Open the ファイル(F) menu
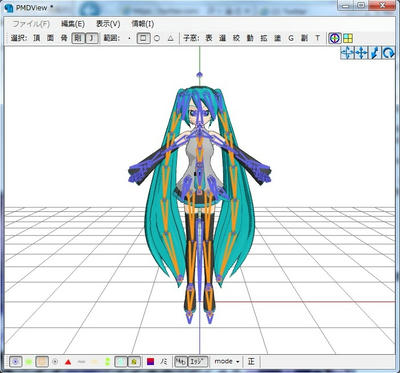Viewport: 400px width, 373px height. coord(31,24)
